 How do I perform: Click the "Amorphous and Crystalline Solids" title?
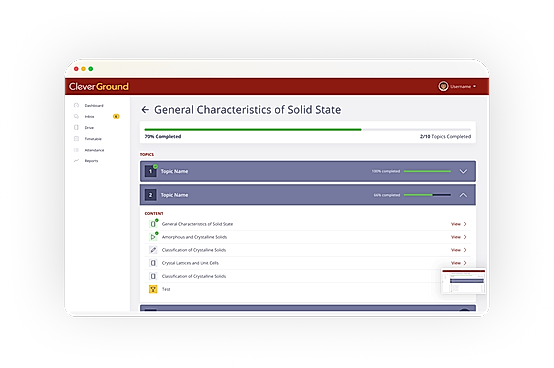[194, 237]
